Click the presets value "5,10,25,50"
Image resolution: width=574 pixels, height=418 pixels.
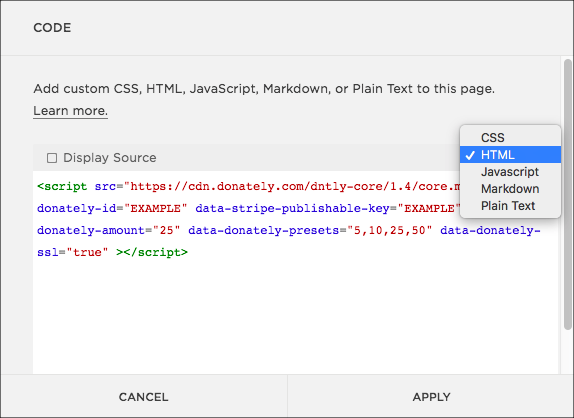point(390,231)
